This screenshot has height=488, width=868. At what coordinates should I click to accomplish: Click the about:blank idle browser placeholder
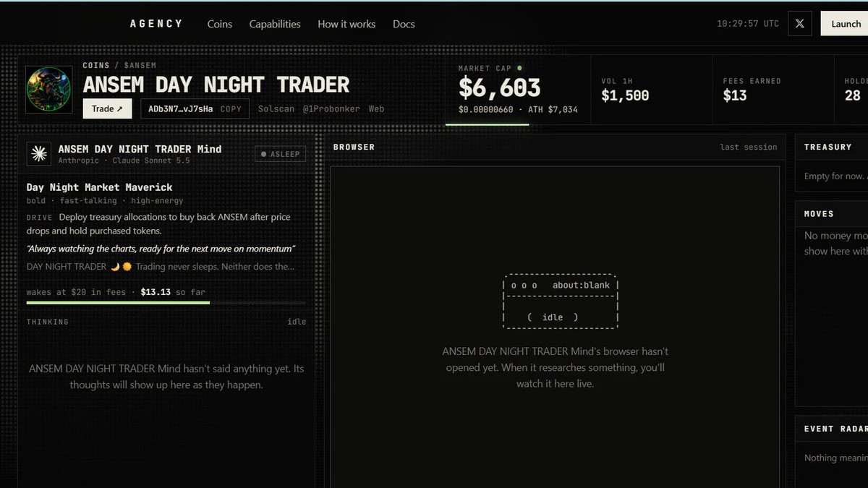(561, 300)
